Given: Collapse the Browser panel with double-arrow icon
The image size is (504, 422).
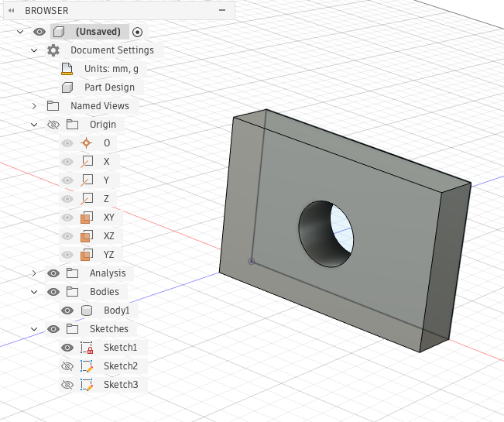Looking at the screenshot, I should [x=12, y=11].
